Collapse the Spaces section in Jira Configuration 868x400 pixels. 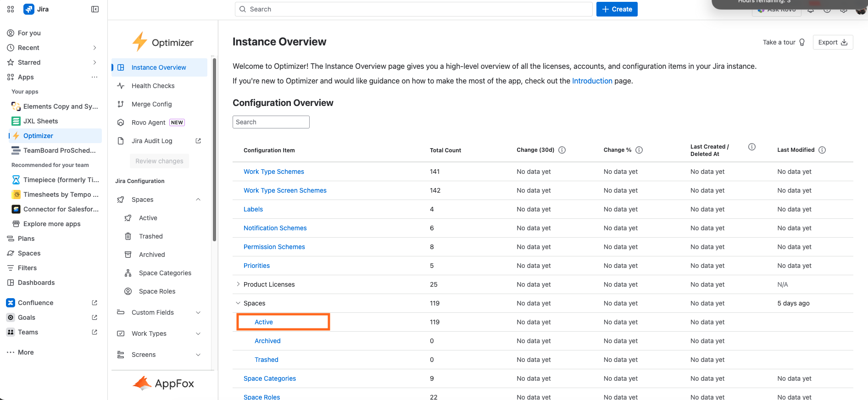(x=198, y=200)
